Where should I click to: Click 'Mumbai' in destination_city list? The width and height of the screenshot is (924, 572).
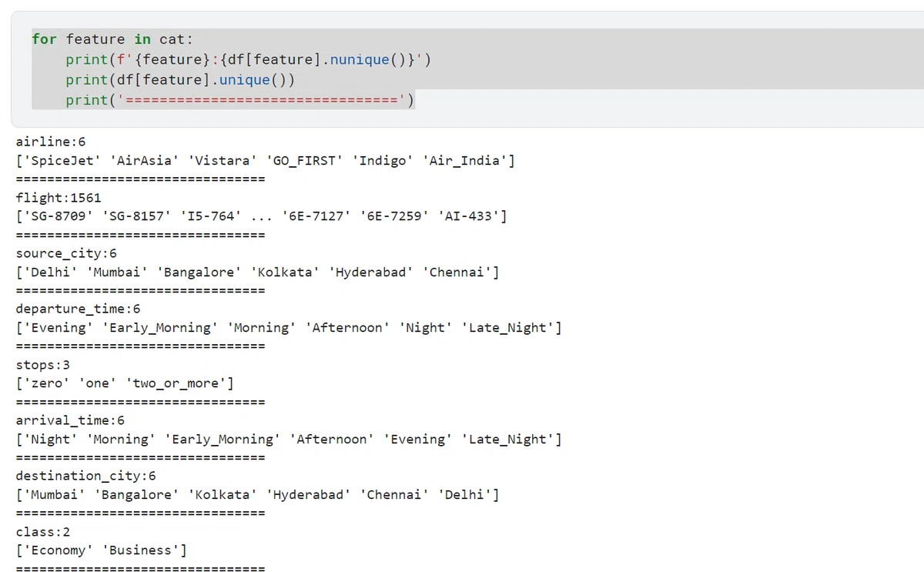click(55, 495)
